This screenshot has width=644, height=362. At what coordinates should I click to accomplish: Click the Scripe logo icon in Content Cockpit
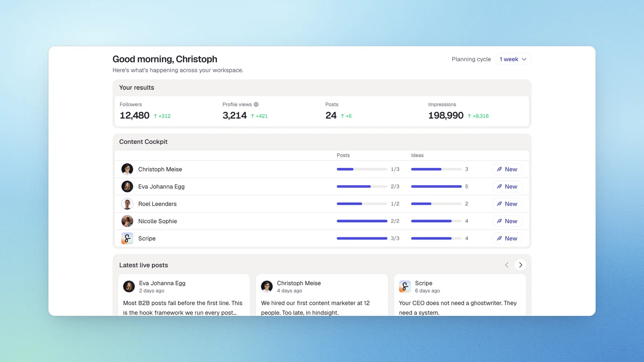click(x=127, y=239)
